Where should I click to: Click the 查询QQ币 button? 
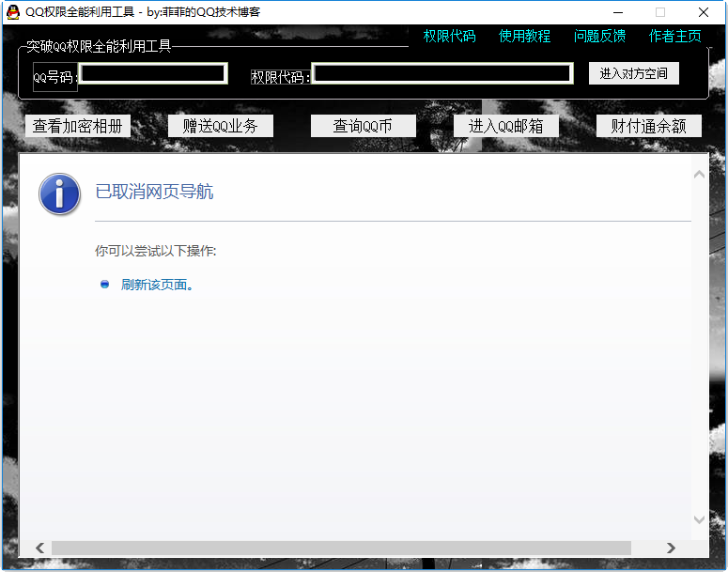click(363, 126)
